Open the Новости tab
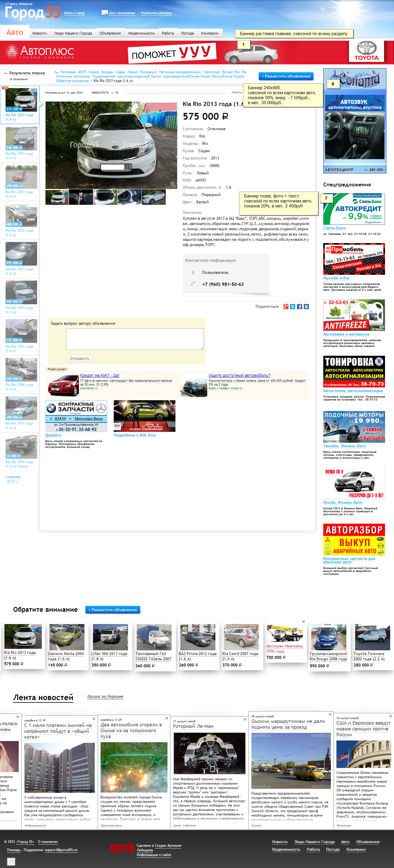394x868 pixels. (39, 33)
